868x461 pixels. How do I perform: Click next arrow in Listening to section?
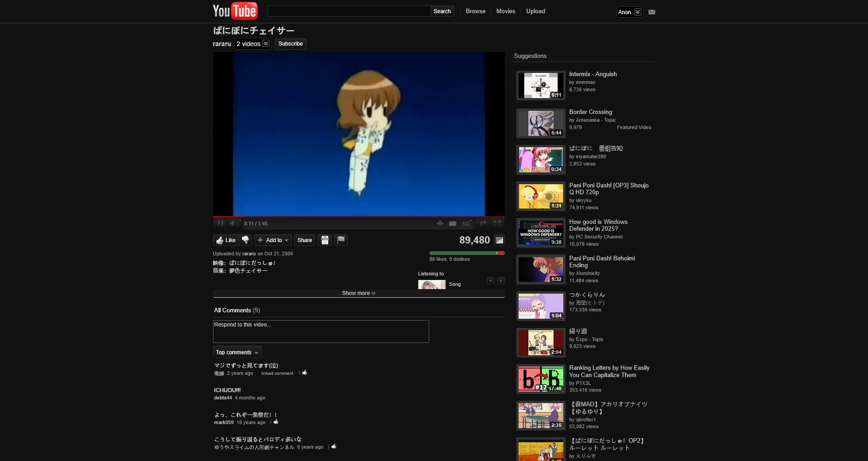click(501, 280)
